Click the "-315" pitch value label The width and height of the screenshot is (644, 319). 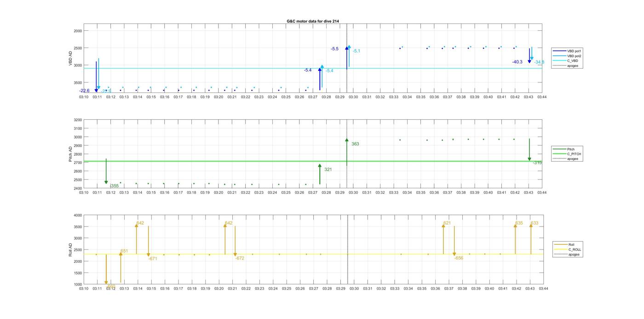537,163
